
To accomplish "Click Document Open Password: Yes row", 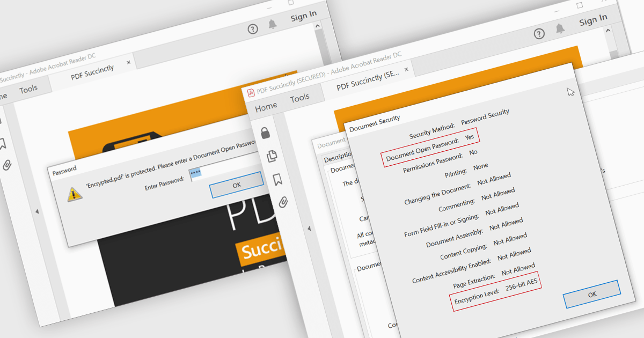I will [430, 148].
